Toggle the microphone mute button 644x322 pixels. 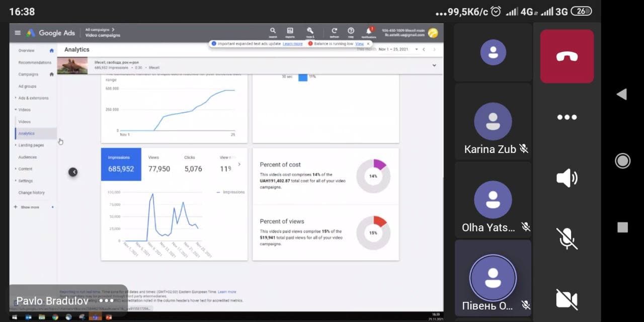click(567, 238)
